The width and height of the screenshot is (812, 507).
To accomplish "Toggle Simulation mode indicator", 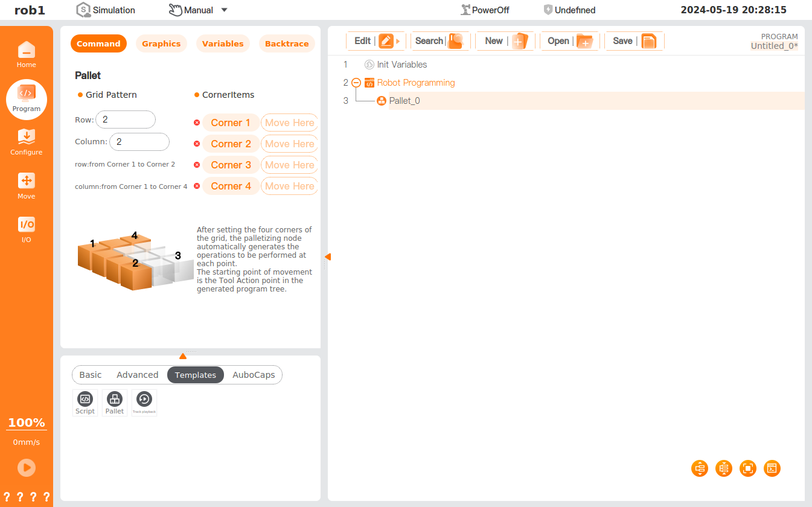I will pos(106,10).
